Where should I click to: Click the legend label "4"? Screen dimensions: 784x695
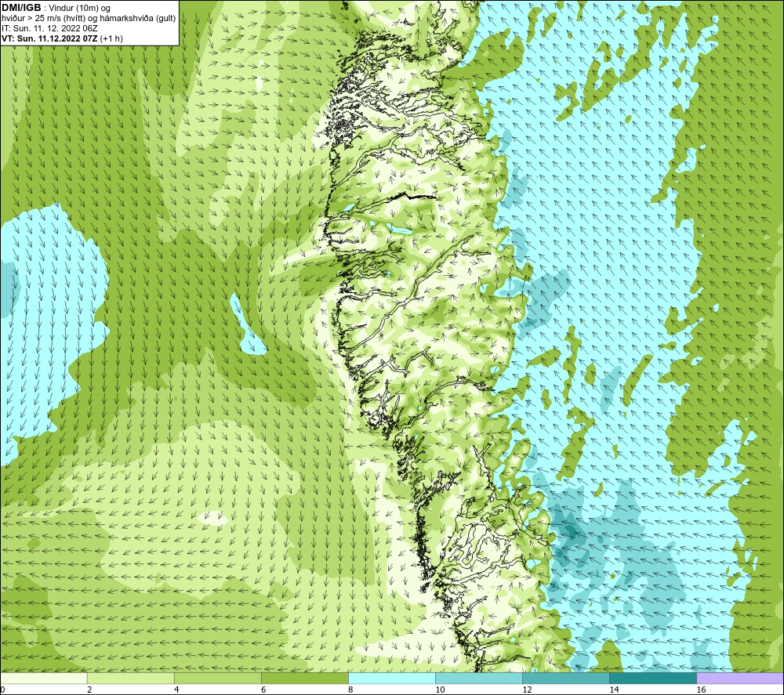click(176, 690)
